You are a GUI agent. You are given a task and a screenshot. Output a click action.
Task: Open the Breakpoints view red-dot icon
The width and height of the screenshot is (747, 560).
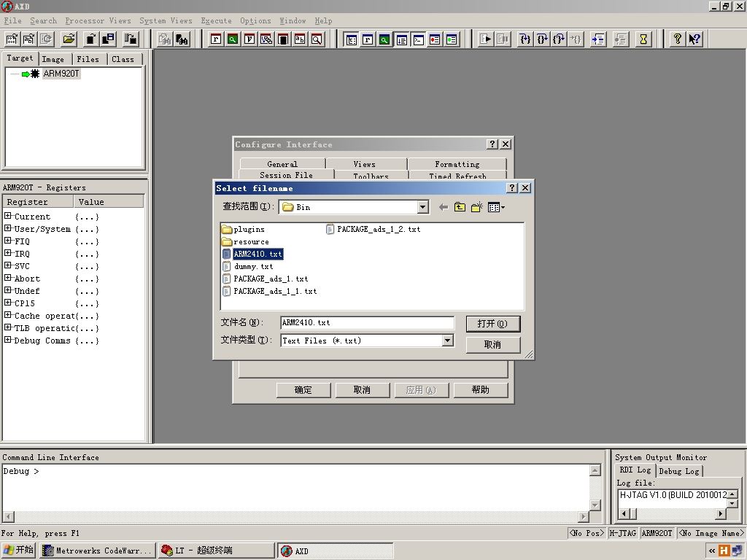tap(435, 39)
